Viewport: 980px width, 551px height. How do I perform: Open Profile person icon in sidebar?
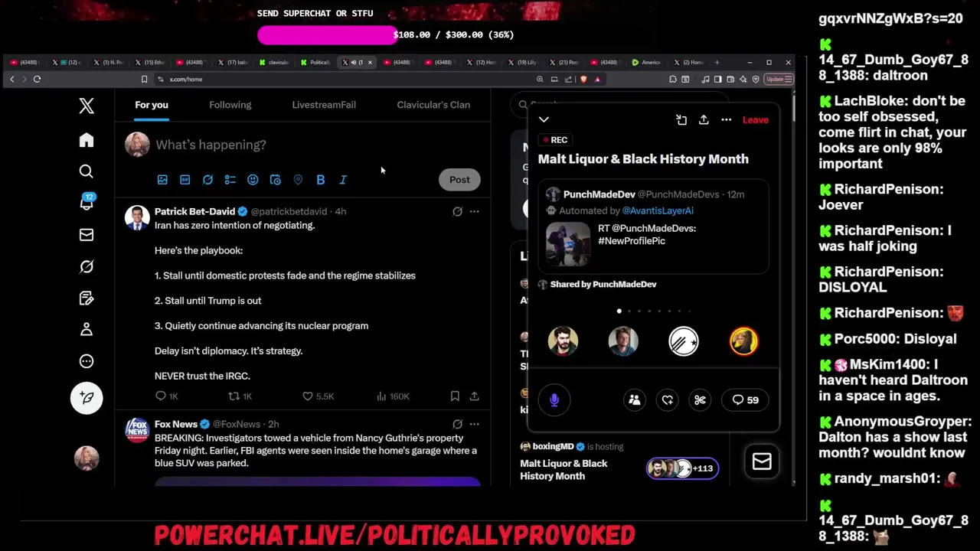pyautogui.click(x=87, y=330)
